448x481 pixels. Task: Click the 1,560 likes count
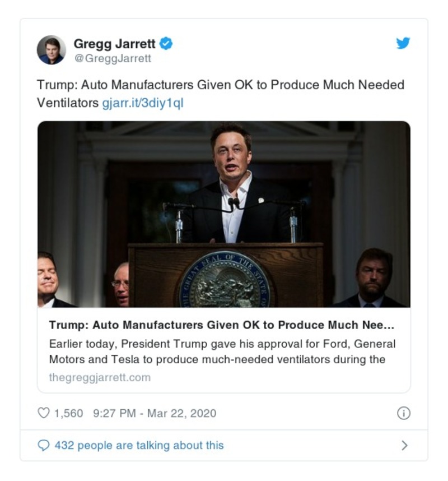tap(68, 413)
